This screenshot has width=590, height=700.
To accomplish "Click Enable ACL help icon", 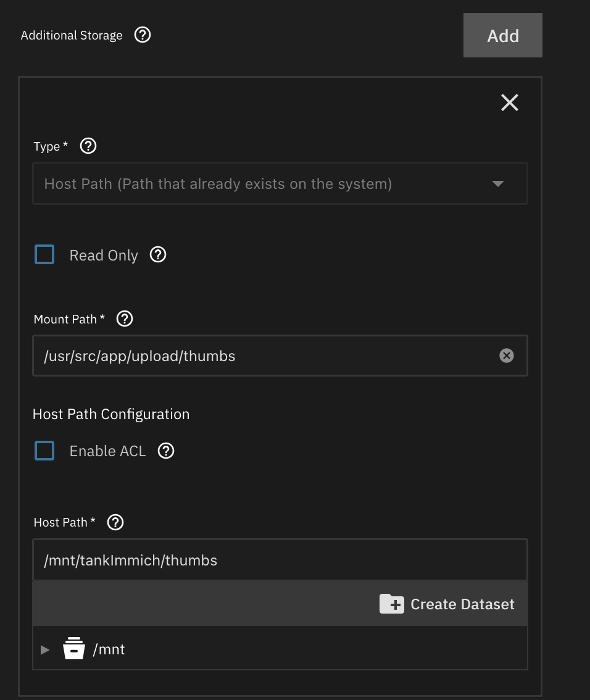I will (166, 451).
